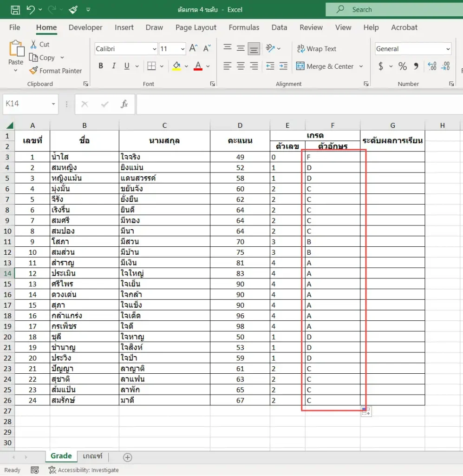Viewport: 463px width, 476px height.
Task: Click the Percent Style icon
Action: pos(402,66)
